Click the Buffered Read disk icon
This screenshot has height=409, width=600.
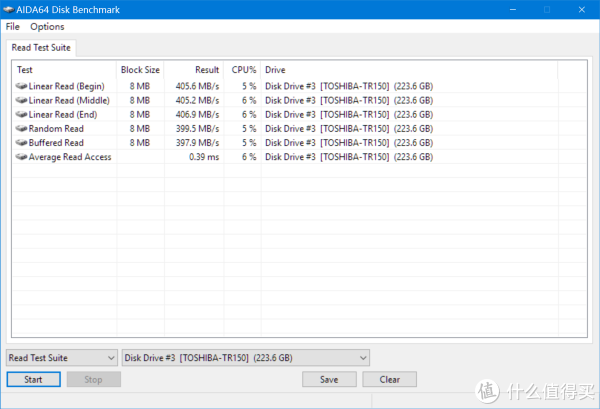21,143
